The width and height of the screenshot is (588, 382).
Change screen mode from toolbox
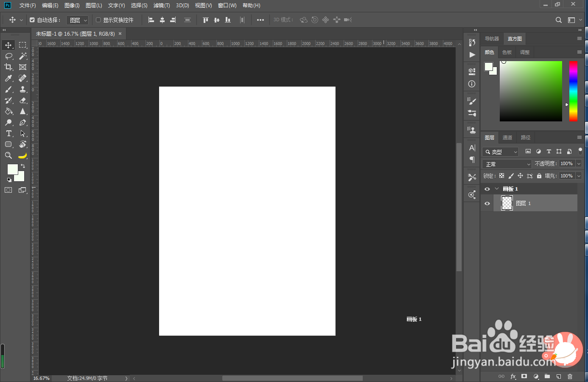[23, 190]
